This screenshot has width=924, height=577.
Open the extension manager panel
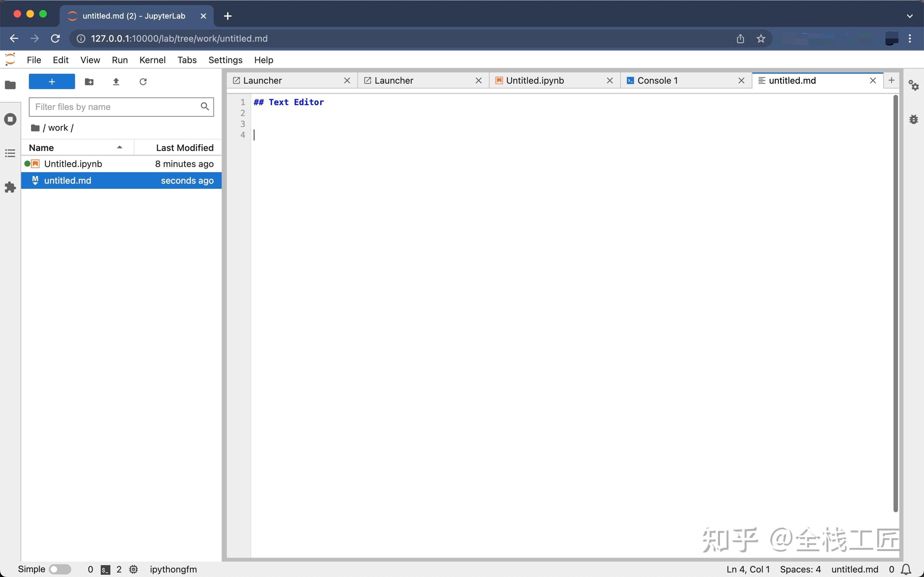(x=10, y=187)
